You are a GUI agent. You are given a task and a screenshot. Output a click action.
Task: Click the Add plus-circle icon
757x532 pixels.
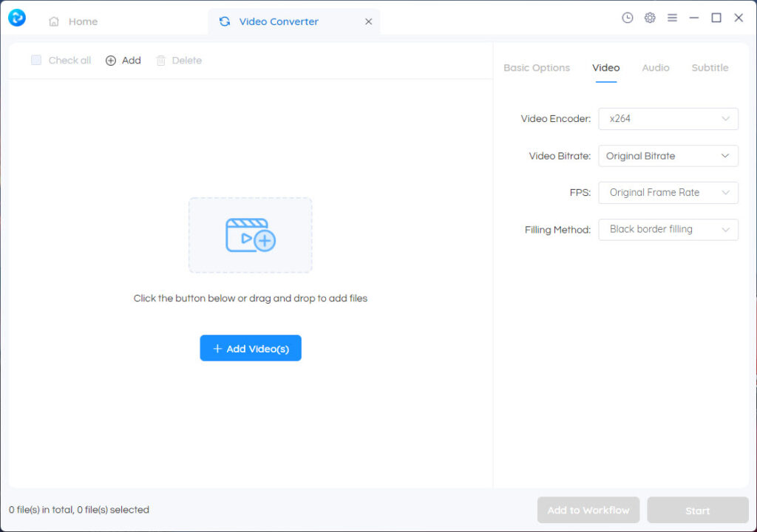click(x=111, y=61)
